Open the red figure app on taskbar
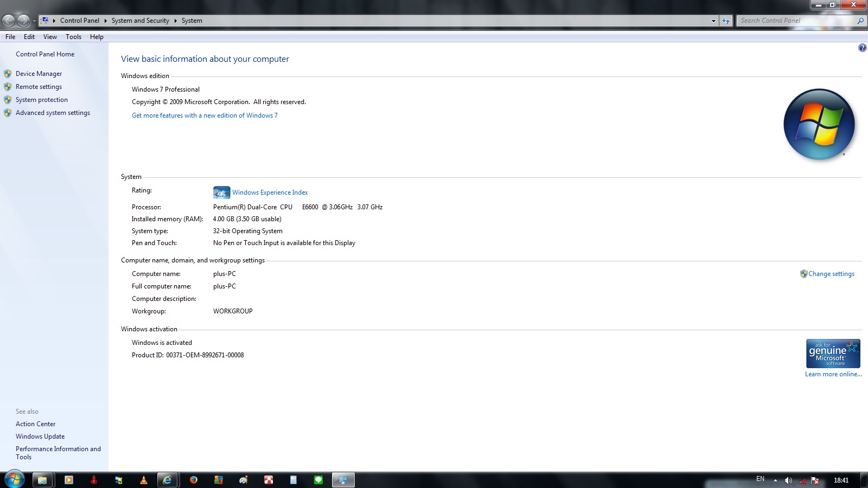868x488 pixels. [x=94, y=480]
